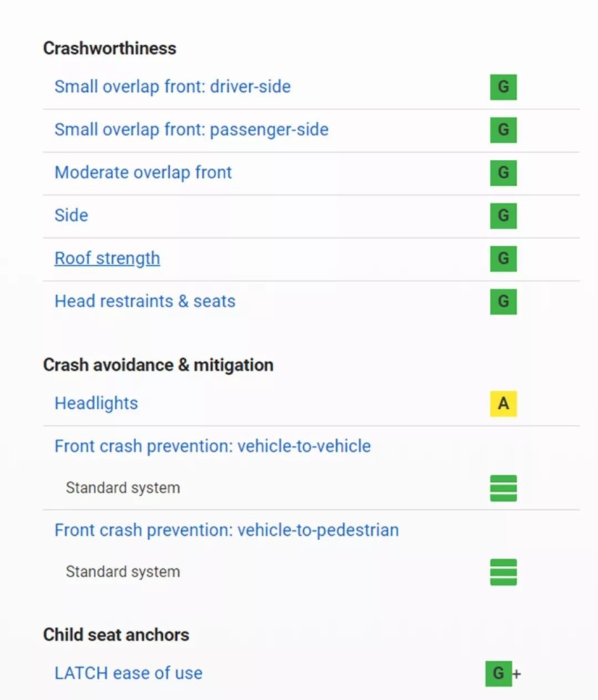Viewport: 598px width, 700px height.
Task: Click the yellow A Headlights rating badge
Action: coord(503,403)
